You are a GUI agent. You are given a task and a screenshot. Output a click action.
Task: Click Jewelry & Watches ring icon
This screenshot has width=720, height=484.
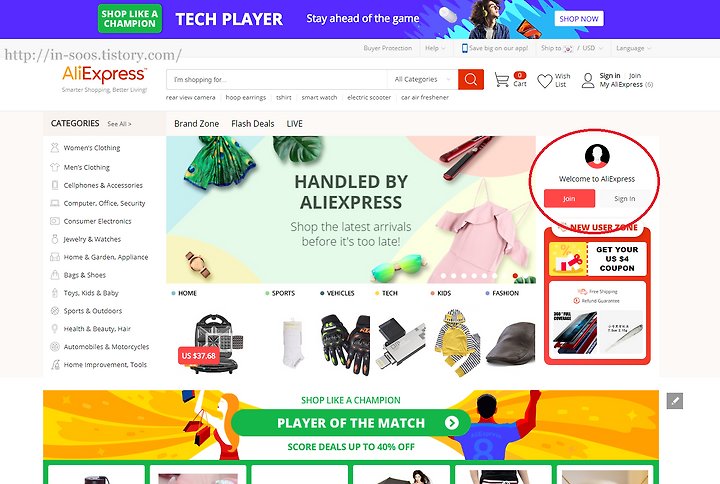tap(55, 239)
